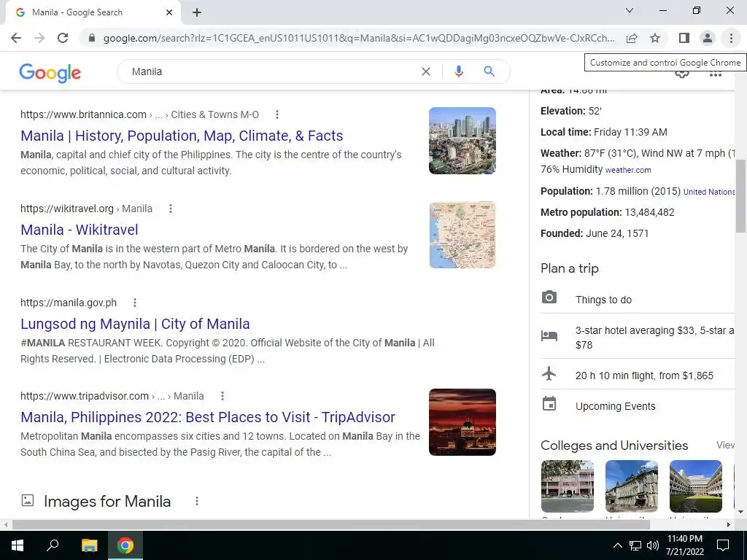The width and height of the screenshot is (747, 560).
Task: Open Manila Philippines 2022 TripAdvisor link
Action: [208, 417]
